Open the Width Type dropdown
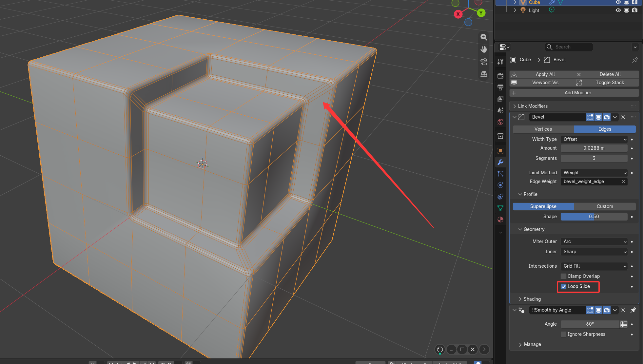Screen dimensions: 643x364 pyautogui.click(x=594, y=139)
